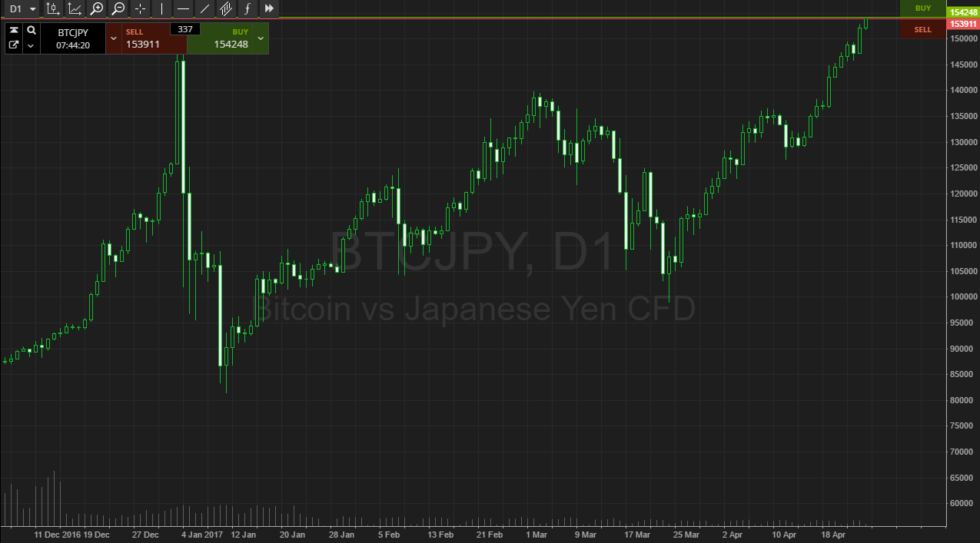This screenshot has width=980, height=543.
Task: Click the 07:44:20 time in quote panel
Action: 73,45
